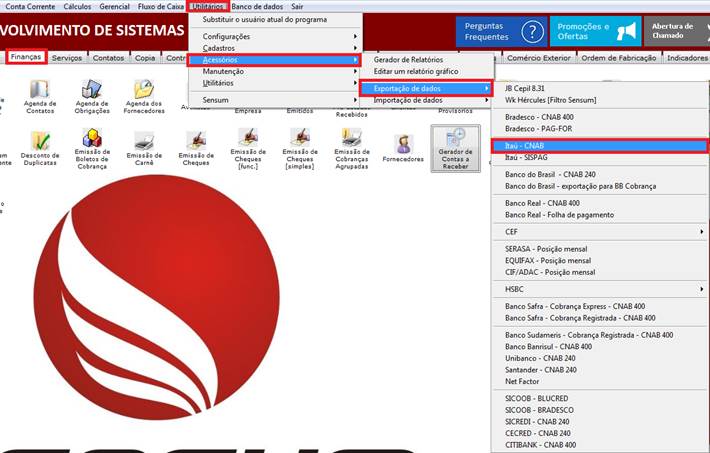Switch to Contatos tab
The width and height of the screenshot is (710, 453).
pos(108,58)
